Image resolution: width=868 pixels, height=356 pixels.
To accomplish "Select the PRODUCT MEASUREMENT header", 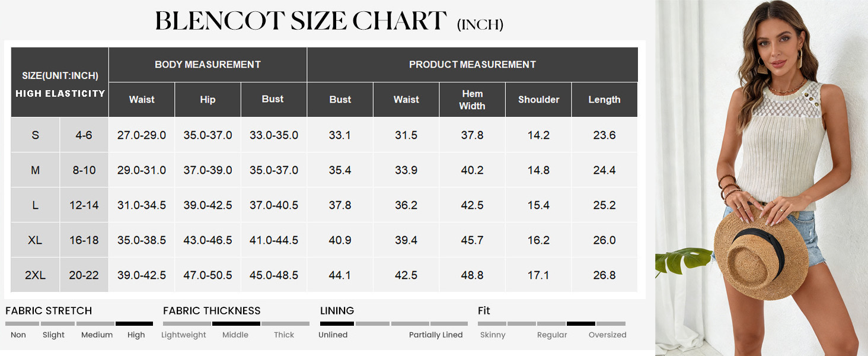I will pos(473,65).
